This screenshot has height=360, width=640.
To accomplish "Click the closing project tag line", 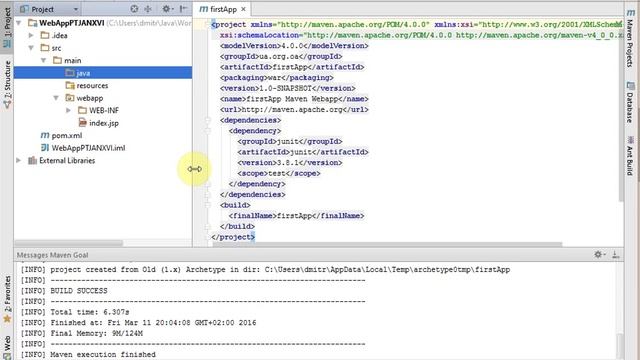I will click(x=233, y=237).
